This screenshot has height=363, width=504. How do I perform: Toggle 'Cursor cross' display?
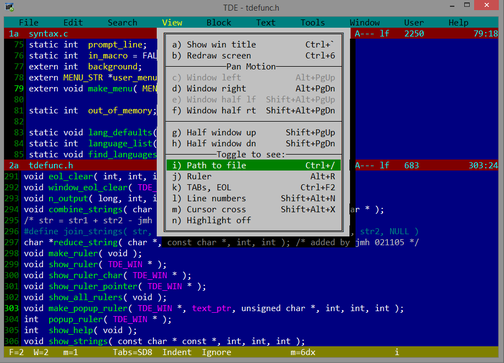click(x=253, y=209)
